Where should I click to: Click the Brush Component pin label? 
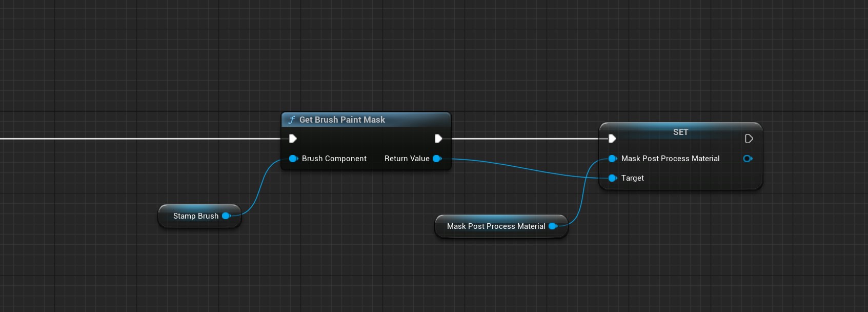tap(334, 159)
